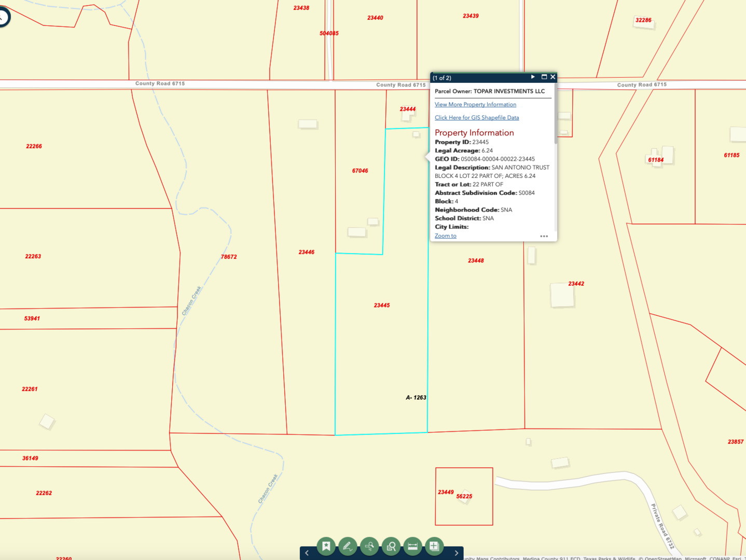Open the Add Data layers tool

434,546
